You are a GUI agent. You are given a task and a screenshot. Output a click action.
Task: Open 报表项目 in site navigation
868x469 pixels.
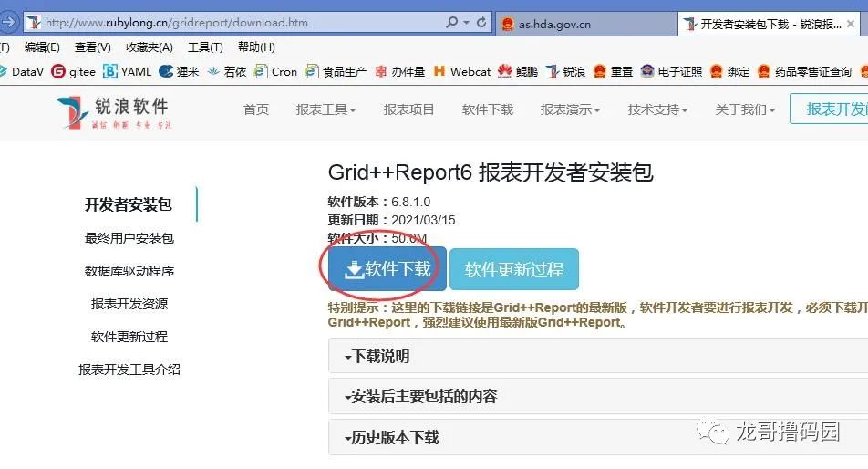(409, 109)
